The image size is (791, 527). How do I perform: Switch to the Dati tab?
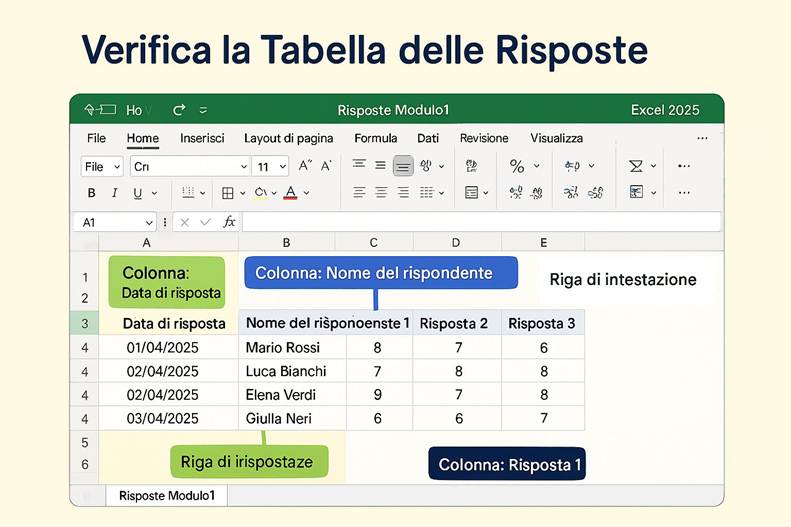coord(428,138)
